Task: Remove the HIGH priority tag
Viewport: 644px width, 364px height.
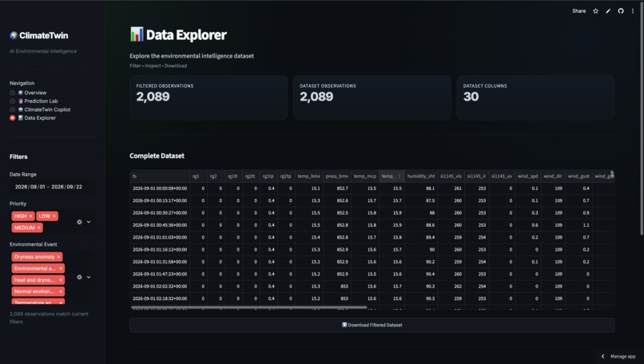Action: (x=31, y=216)
